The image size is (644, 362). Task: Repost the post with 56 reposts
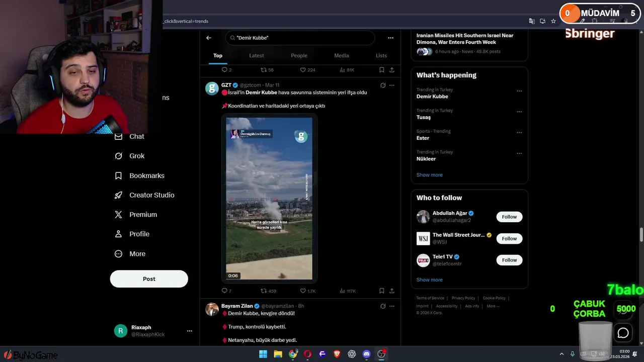point(267,70)
